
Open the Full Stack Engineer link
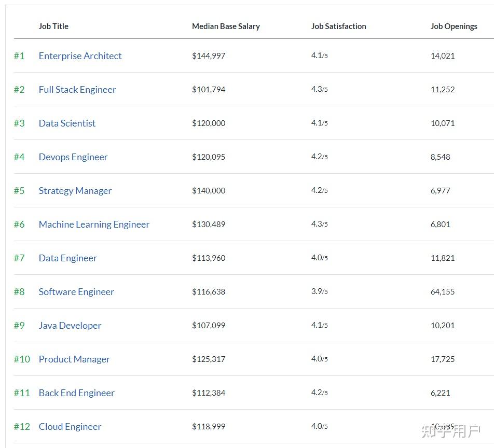(77, 90)
